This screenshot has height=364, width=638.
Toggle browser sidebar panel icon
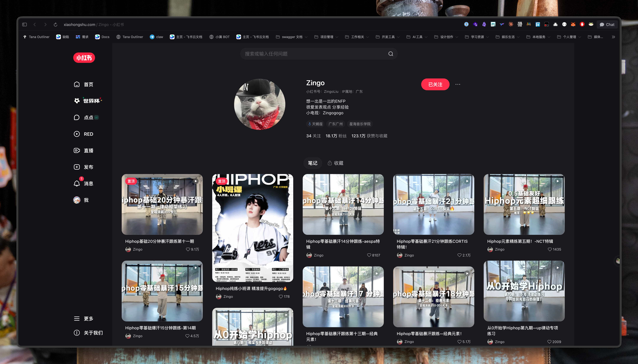[x=25, y=24]
